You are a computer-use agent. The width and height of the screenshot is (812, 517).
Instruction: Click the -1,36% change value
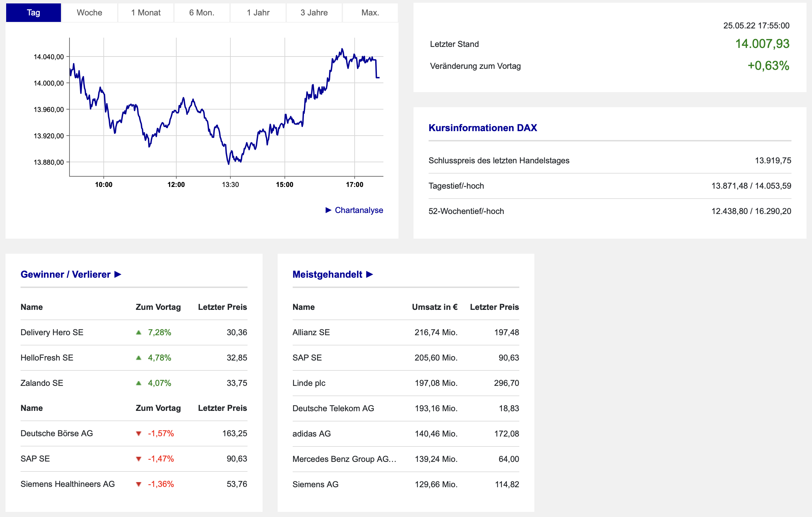click(x=161, y=484)
